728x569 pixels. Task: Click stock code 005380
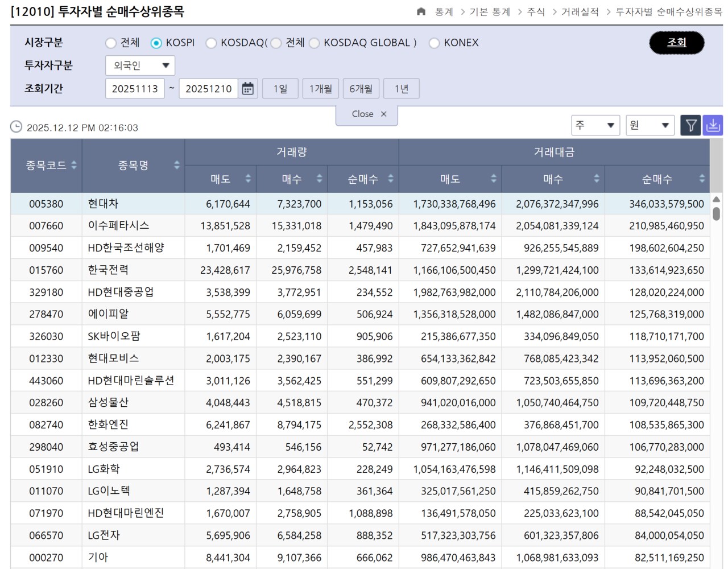[46, 204]
